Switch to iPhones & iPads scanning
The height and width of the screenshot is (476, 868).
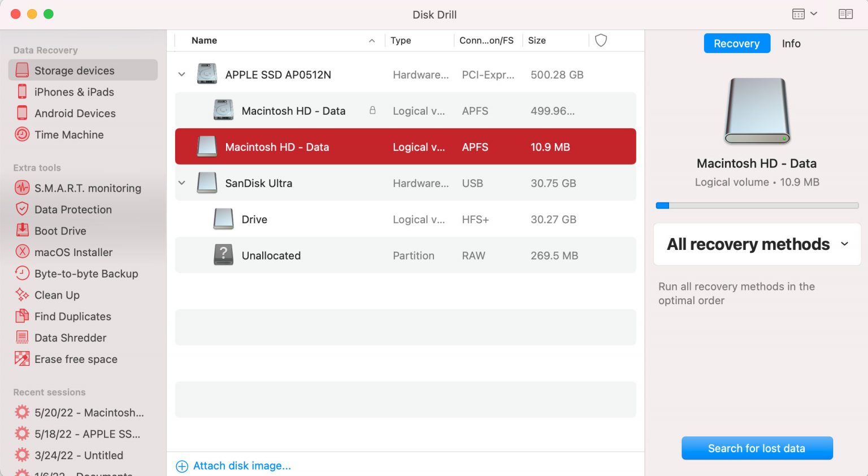(74, 92)
